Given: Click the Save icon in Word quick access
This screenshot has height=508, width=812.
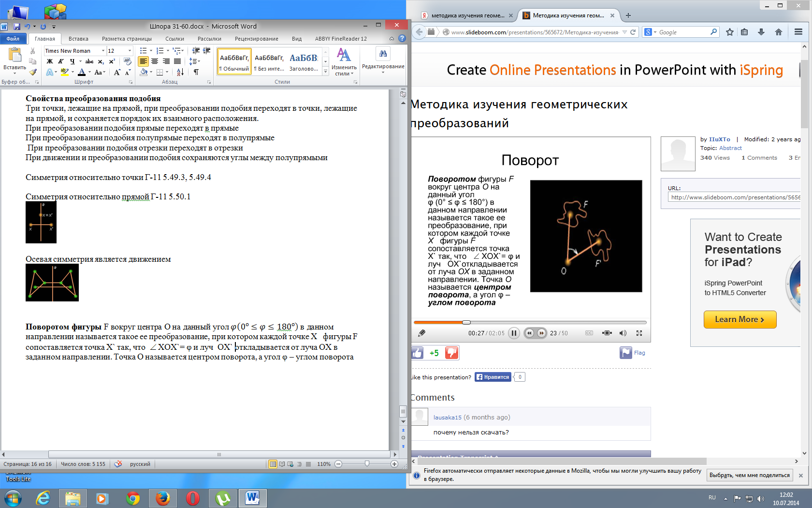Looking at the screenshot, I should click(17, 27).
